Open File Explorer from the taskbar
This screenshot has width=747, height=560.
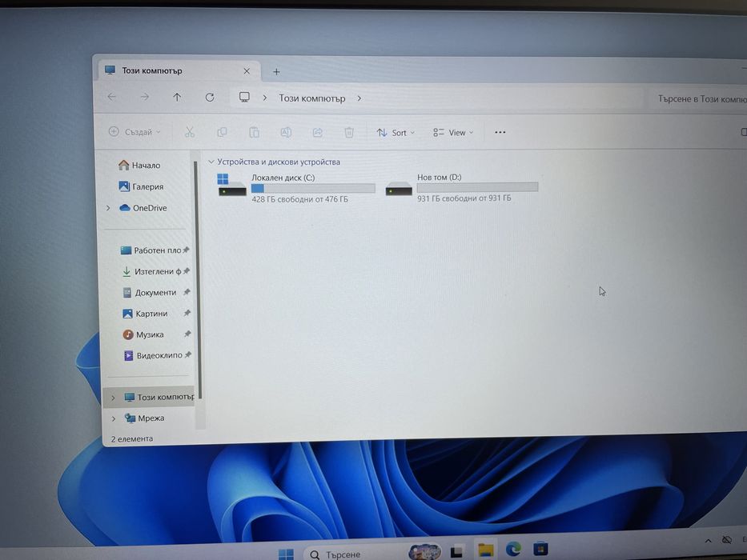point(485,550)
